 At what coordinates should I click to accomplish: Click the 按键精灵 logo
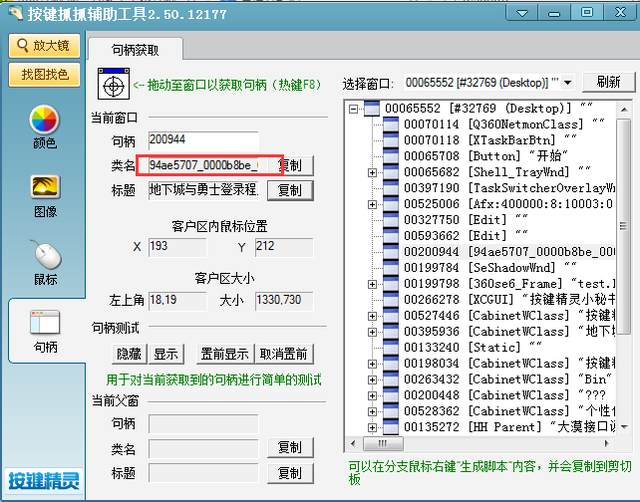tap(44, 480)
